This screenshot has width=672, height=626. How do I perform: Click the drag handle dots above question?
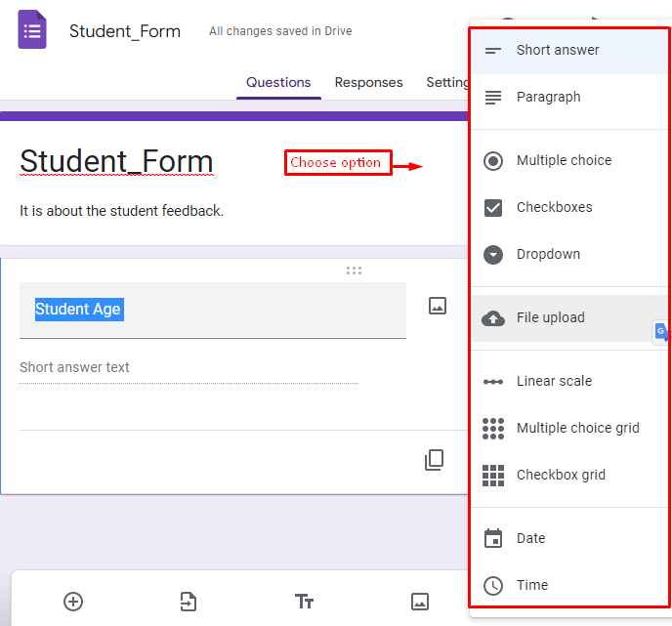coord(354,271)
